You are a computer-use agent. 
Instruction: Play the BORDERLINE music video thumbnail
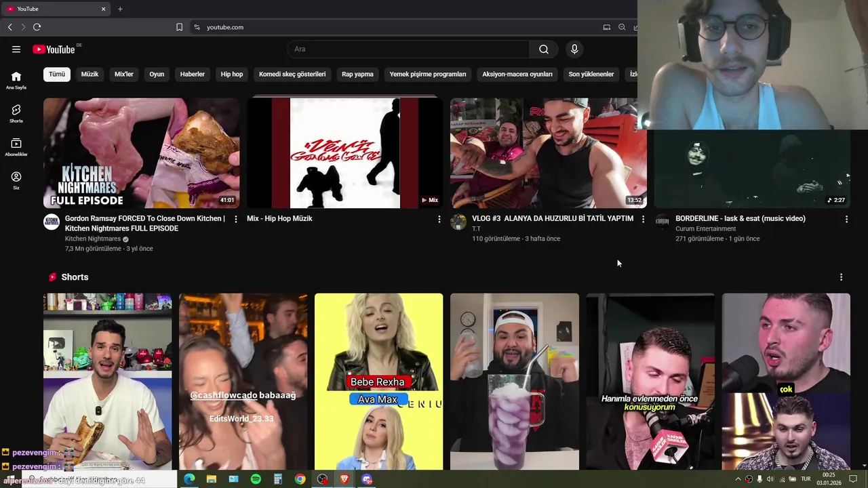(751, 169)
